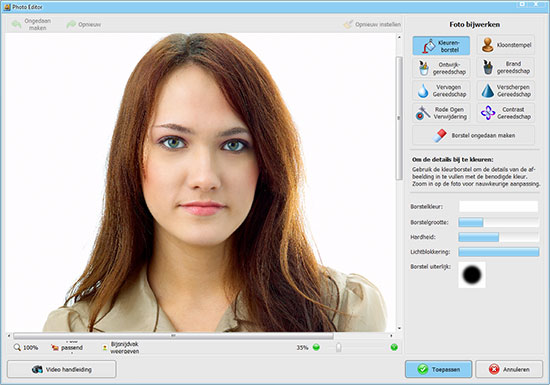Choose the Brand gereedschap burn tool
This screenshot has height=385, width=550.
[506, 67]
